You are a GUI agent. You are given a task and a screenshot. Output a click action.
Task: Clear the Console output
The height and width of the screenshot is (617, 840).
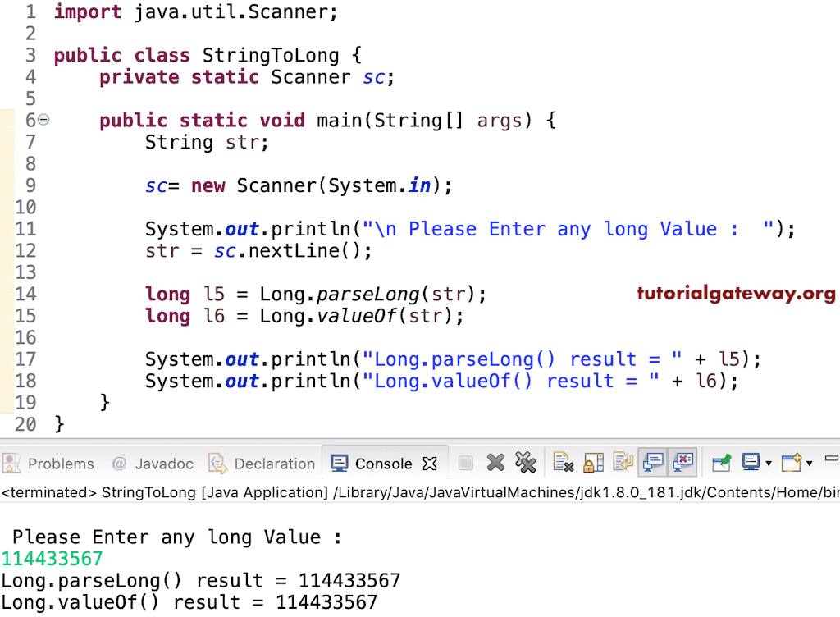(x=563, y=463)
